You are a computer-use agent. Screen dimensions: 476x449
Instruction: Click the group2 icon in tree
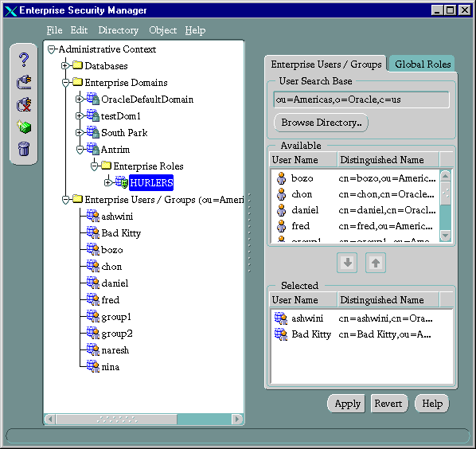[x=93, y=333]
